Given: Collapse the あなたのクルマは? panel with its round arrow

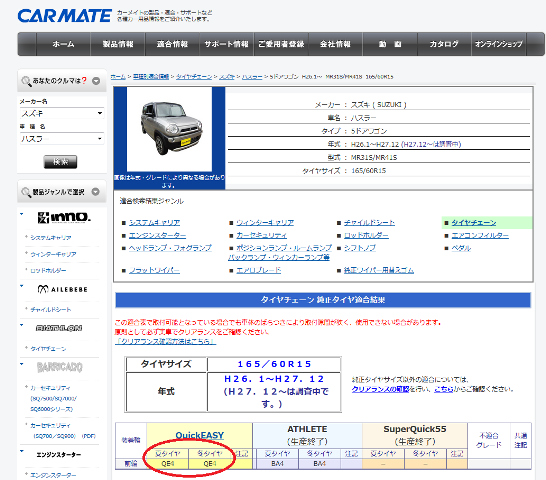Looking at the screenshot, I should [96, 81].
